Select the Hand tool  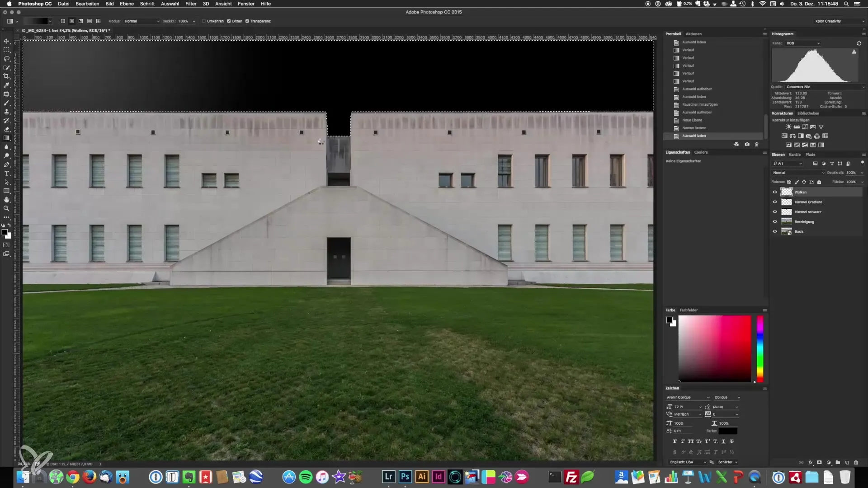pyautogui.click(x=6, y=200)
